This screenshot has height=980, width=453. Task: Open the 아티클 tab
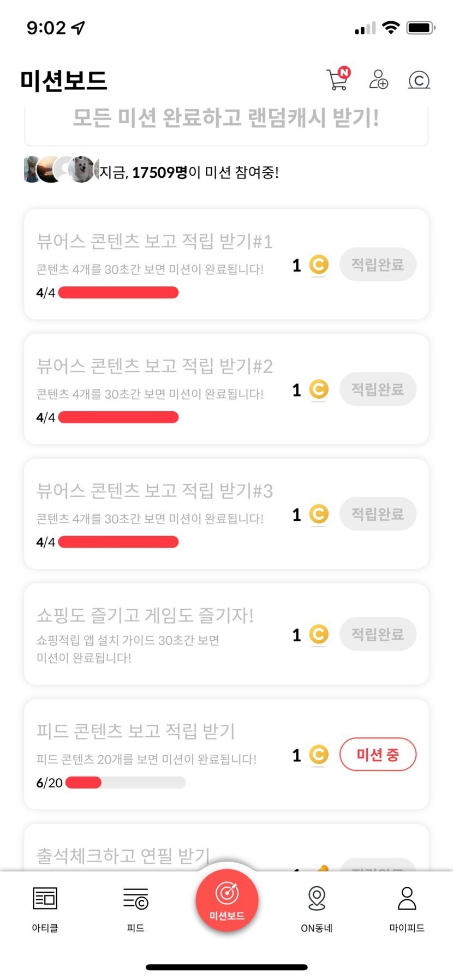coord(45,907)
